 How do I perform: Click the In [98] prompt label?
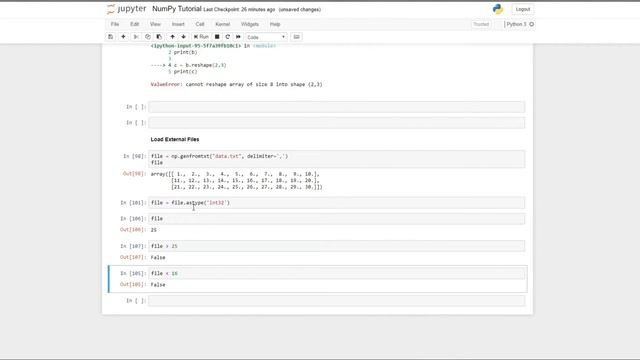(x=134, y=156)
